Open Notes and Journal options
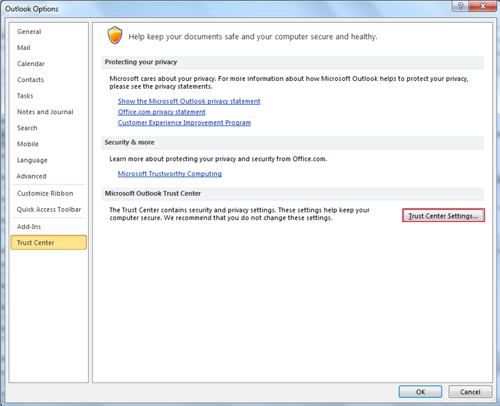This screenshot has width=500, height=406. (45, 112)
